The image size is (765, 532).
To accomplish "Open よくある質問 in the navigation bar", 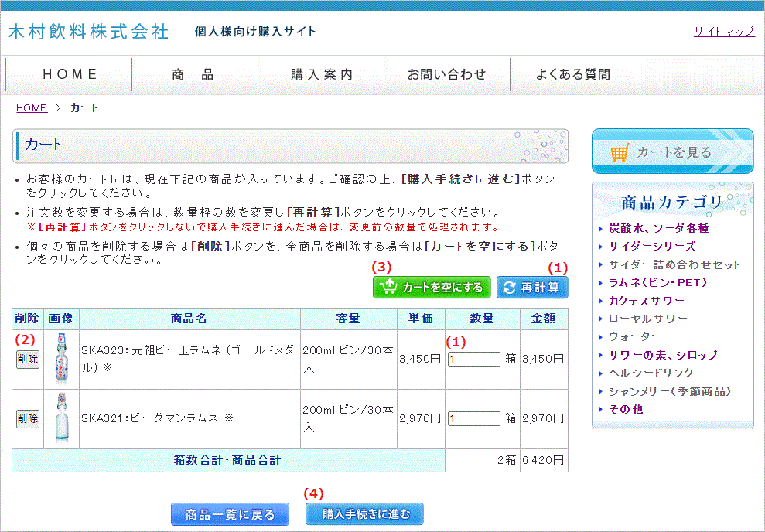I will point(573,75).
